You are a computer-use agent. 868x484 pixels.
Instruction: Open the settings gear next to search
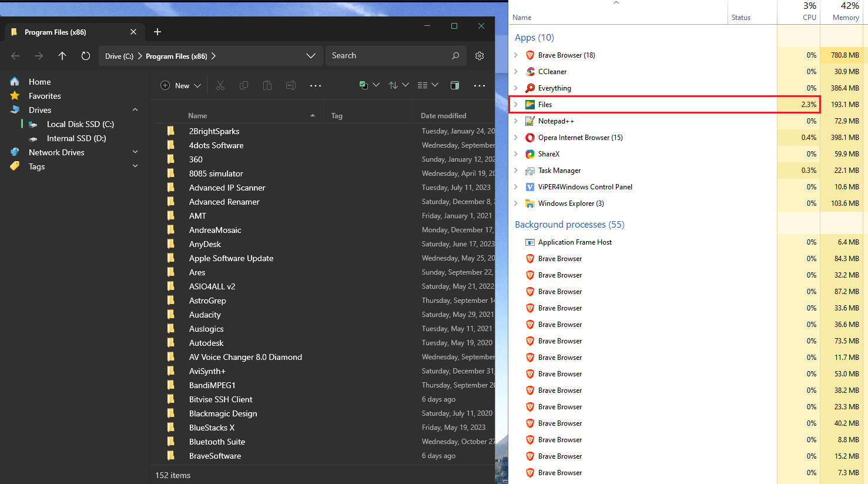click(479, 55)
